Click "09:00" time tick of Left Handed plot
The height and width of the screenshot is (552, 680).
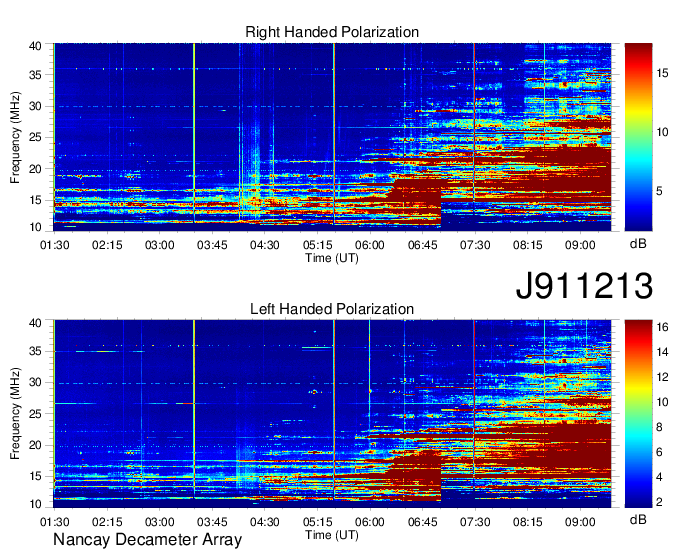pos(580,522)
